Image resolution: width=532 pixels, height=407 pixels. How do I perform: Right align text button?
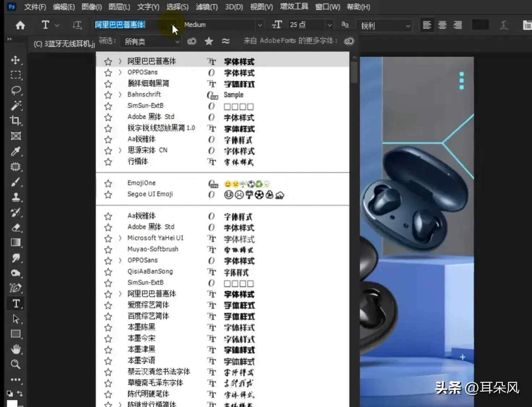click(x=457, y=25)
